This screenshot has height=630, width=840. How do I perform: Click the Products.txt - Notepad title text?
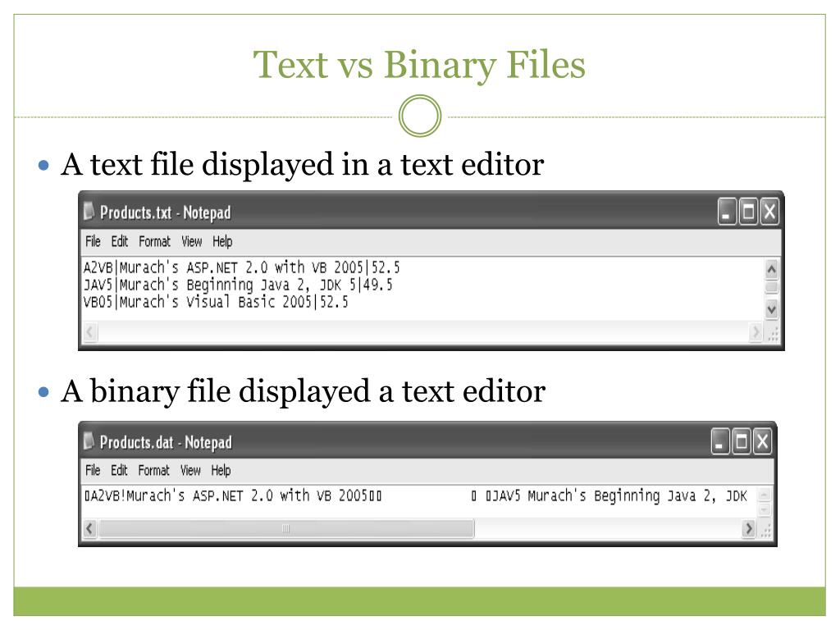166,212
